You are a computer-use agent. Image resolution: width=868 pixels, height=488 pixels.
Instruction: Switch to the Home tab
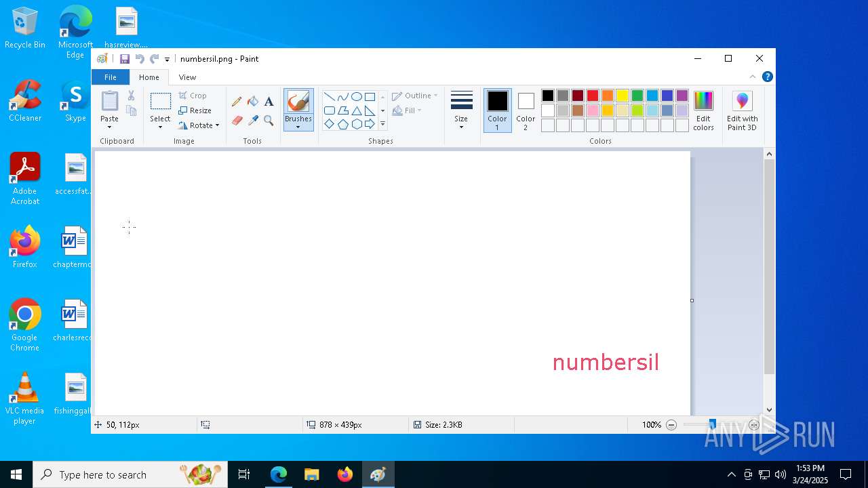click(x=149, y=77)
